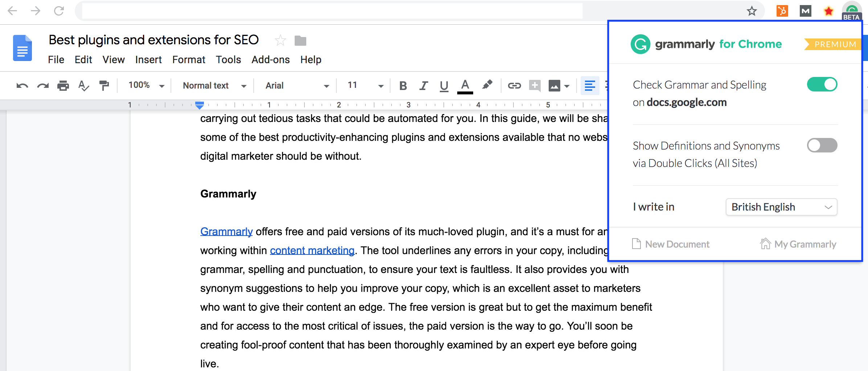Open the View menu
Viewport: 868px width, 371px height.
[x=114, y=60]
